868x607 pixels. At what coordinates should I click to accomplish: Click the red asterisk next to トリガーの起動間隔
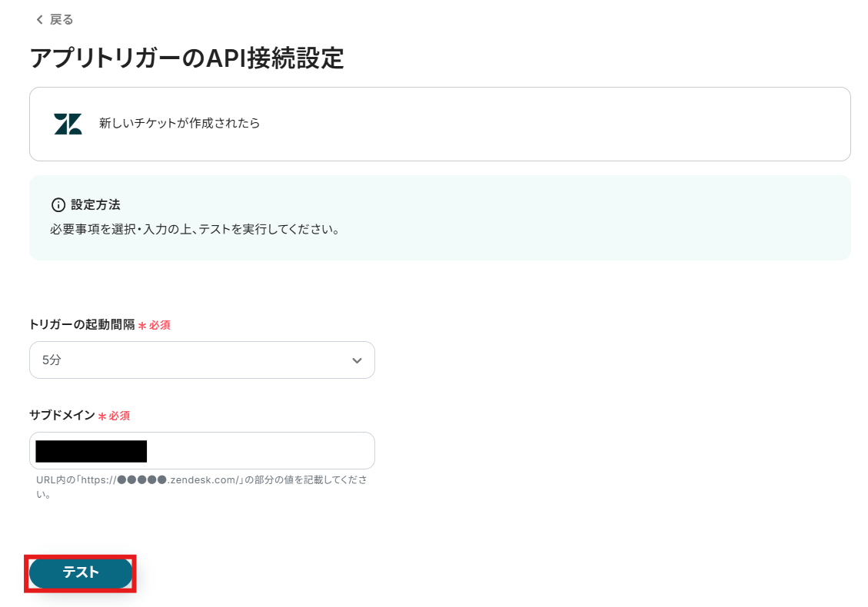142,326
